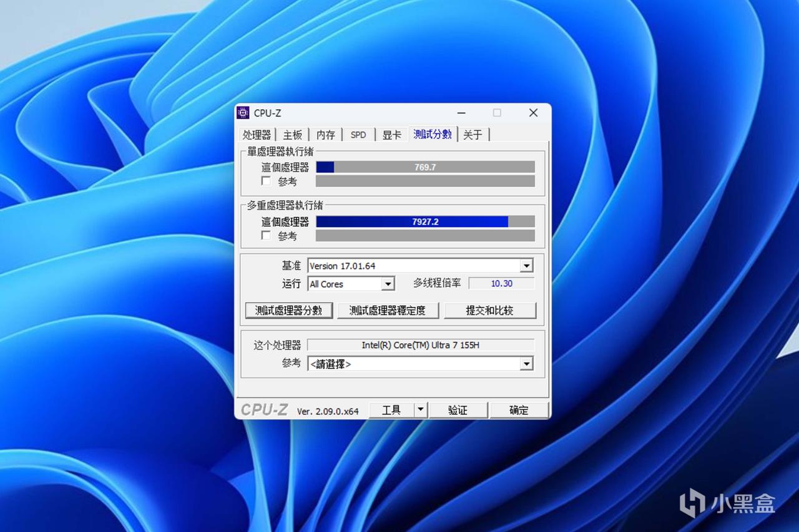Open the 參考 <請選擇> dropdown
The width and height of the screenshot is (799, 532).
pyautogui.click(x=421, y=364)
